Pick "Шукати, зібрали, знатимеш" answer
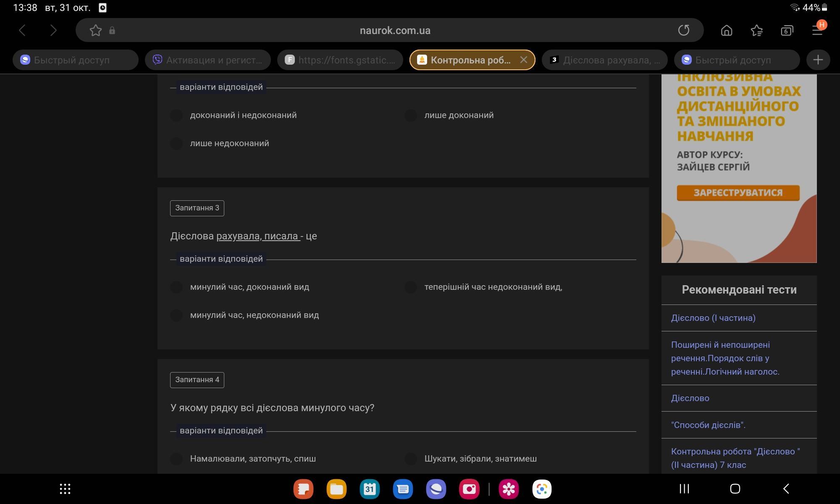The width and height of the screenshot is (840, 504). [410, 459]
